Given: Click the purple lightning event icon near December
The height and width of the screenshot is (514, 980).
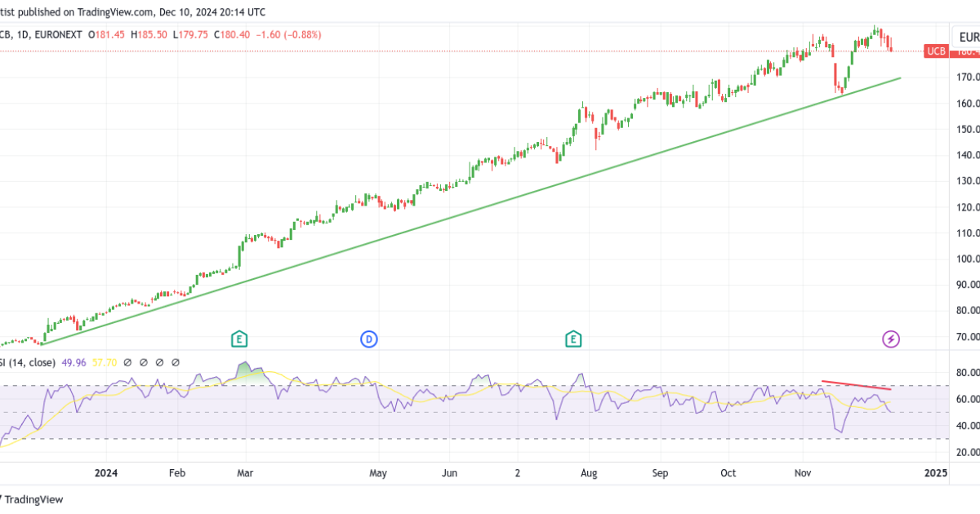Looking at the screenshot, I should pos(890,339).
